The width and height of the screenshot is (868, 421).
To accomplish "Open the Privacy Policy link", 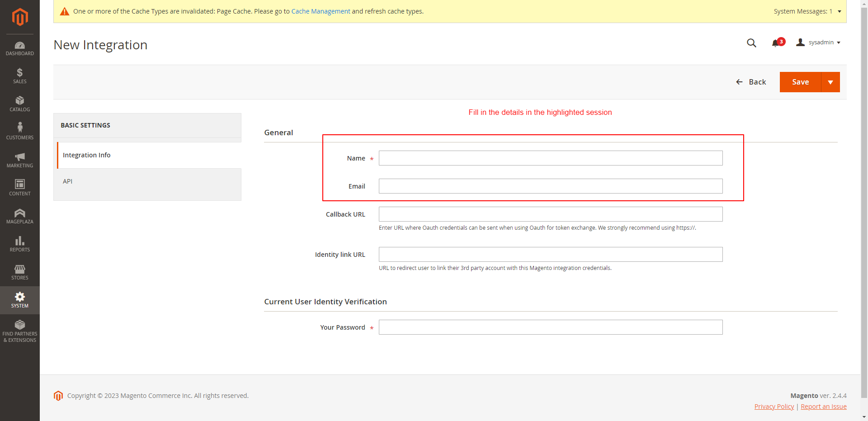I will click(x=774, y=407).
